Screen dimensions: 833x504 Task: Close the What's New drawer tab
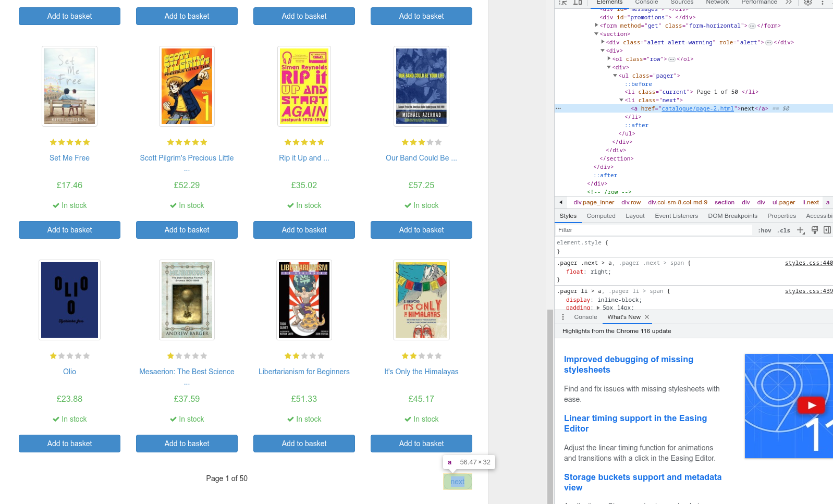tap(647, 317)
